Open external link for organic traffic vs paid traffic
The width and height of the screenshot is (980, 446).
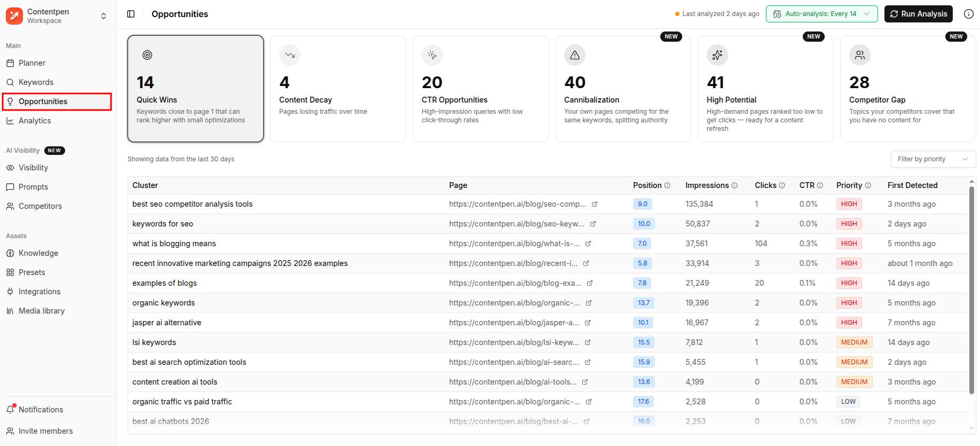coord(589,402)
